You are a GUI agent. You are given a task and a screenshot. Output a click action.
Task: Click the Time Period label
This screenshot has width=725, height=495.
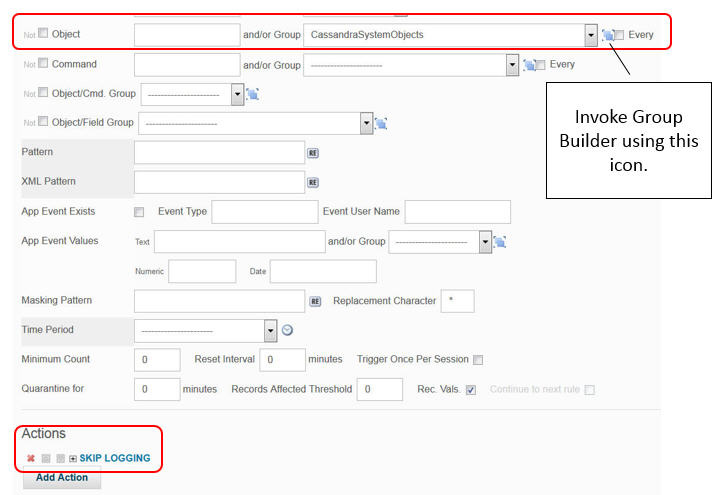click(48, 330)
